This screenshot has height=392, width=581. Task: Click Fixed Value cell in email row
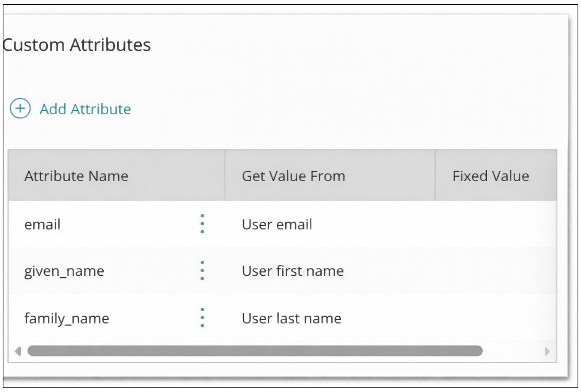click(x=496, y=224)
